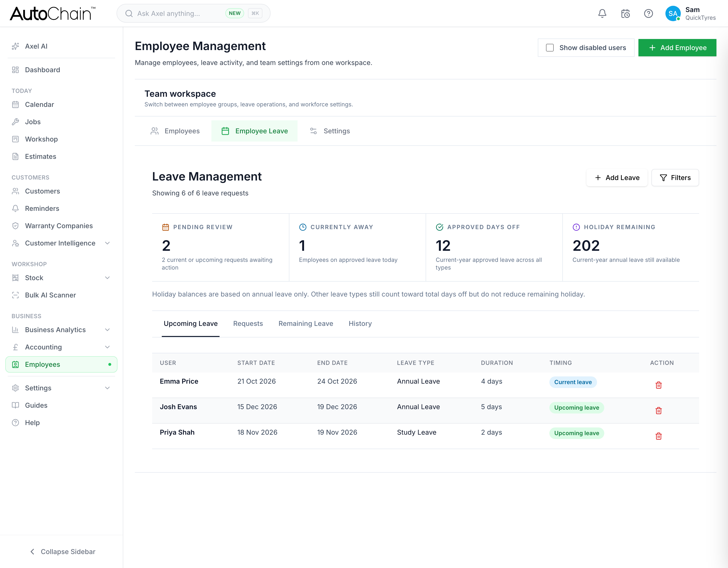The image size is (728, 568).
Task: Open History leave tab
Action: pos(360,323)
